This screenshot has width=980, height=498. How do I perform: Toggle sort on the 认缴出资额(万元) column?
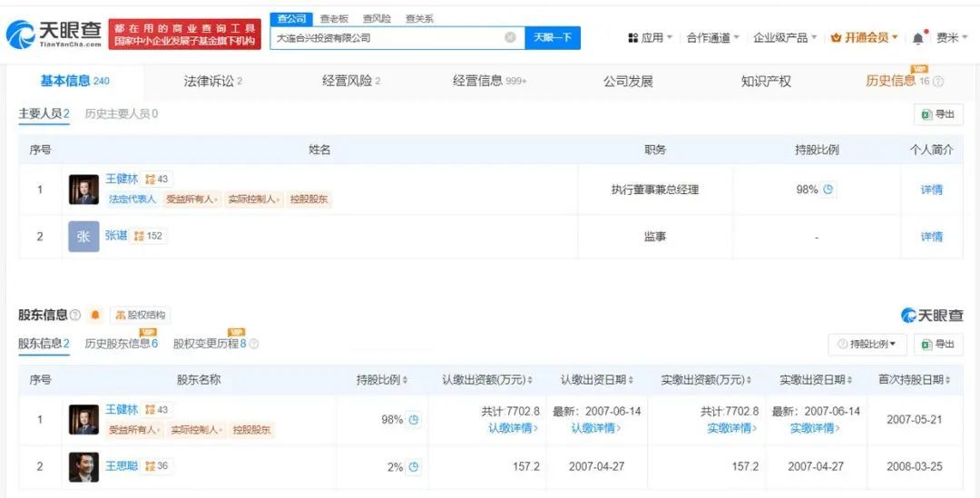click(486, 380)
